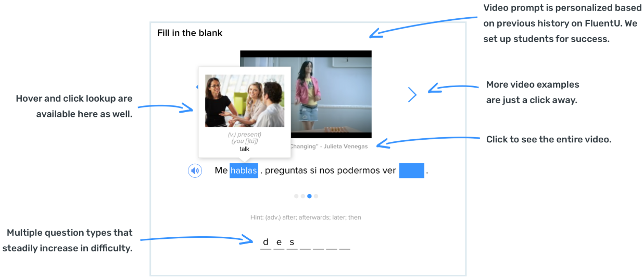The height and width of the screenshot is (279, 644).
Task: Select the first pagination dot
Action: click(x=296, y=197)
